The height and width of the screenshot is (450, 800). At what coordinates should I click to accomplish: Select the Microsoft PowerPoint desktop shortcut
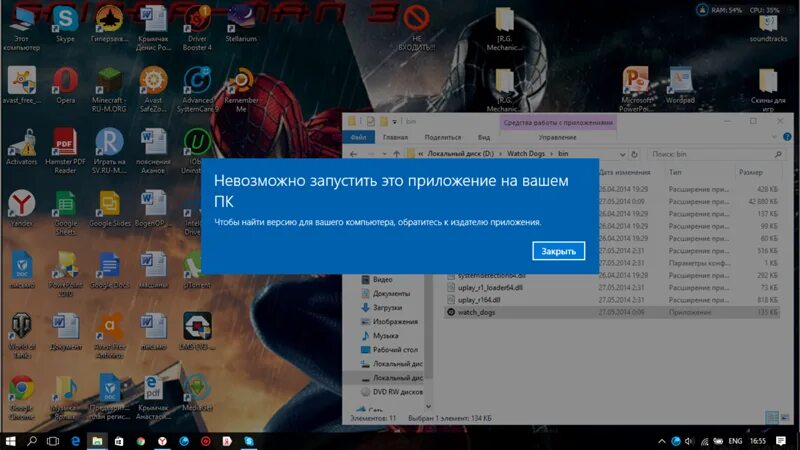[x=636, y=90]
